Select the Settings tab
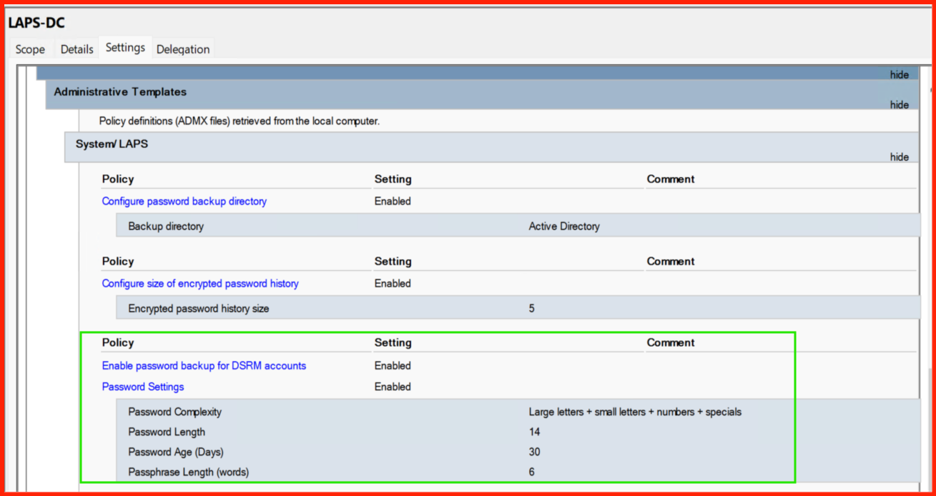This screenshot has width=936, height=496. click(x=125, y=48)
